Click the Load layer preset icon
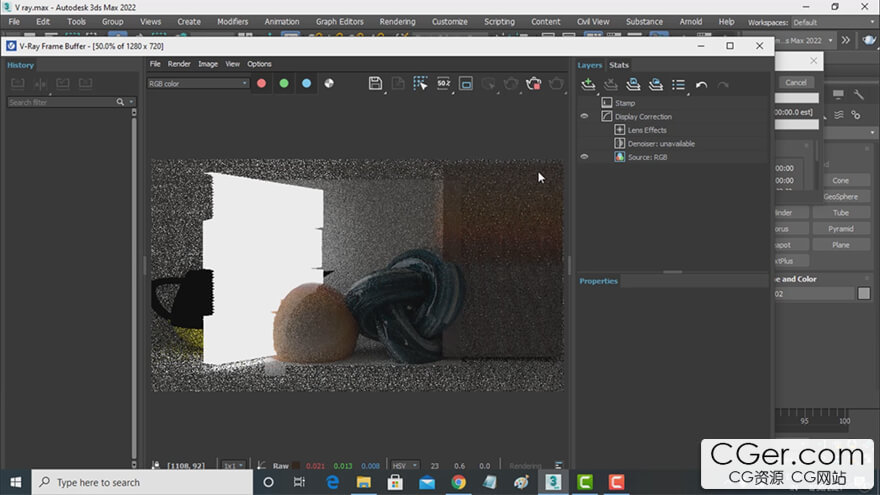 656,85
